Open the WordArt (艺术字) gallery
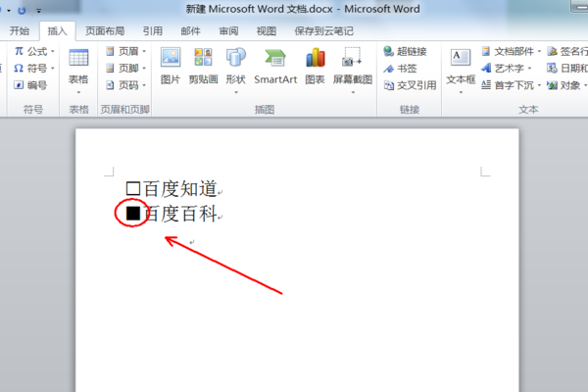This screenshot has width=588, height=392. tap(507, 69)
